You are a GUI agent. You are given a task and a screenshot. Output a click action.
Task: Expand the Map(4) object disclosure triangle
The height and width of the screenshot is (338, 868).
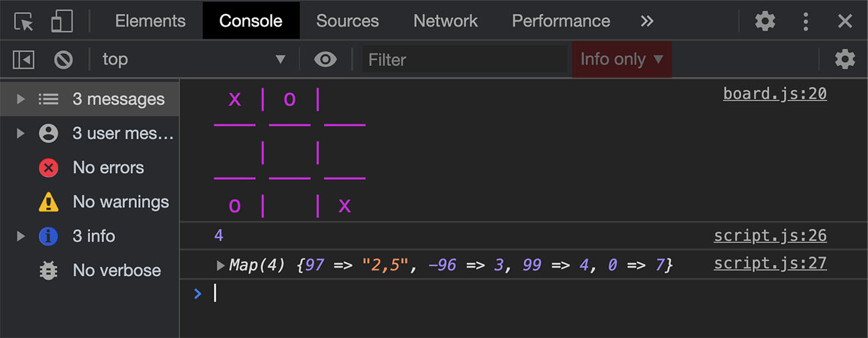click(x=220, y=266)
